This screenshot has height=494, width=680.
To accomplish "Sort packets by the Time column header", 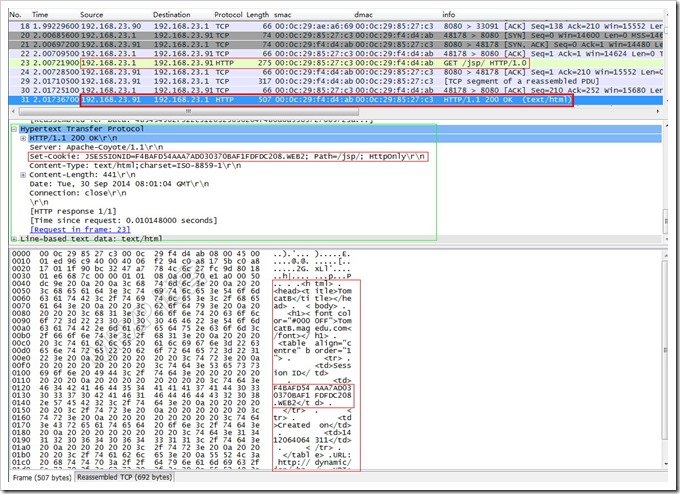I will [40, 15].
